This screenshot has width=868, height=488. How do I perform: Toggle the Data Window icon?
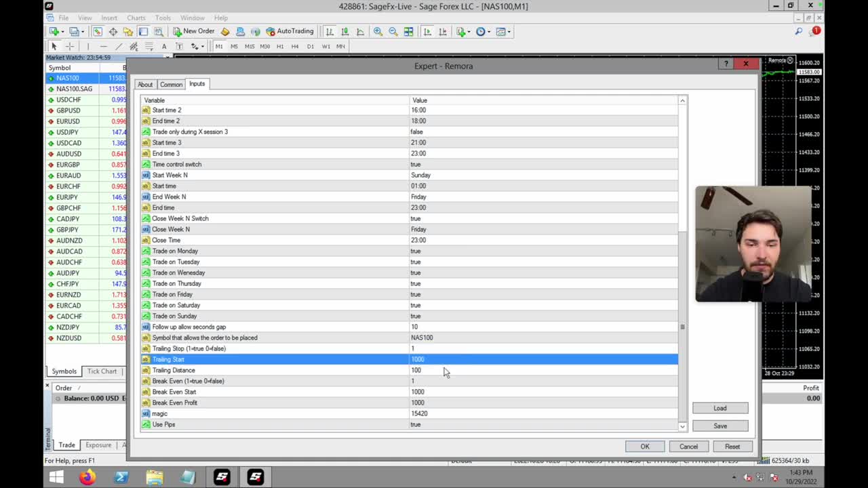[113, 31]
